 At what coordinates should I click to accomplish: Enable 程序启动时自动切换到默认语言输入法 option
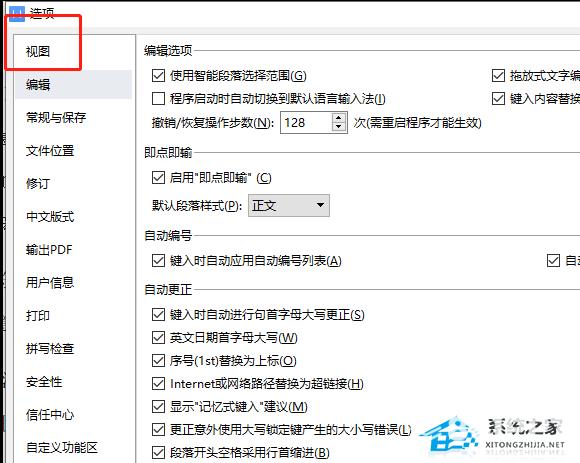(158, 99)
